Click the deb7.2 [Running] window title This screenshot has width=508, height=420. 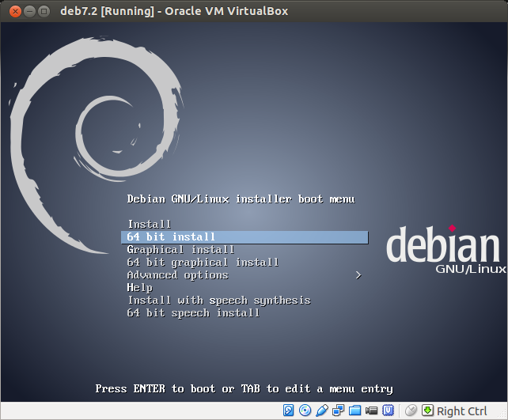point(174,11)
